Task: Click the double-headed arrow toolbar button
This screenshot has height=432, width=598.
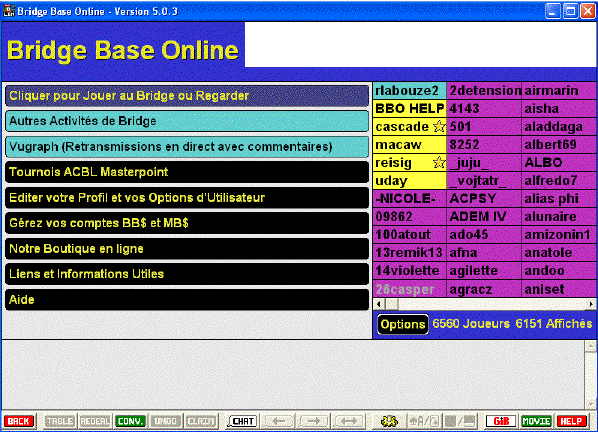Action: 349,421
